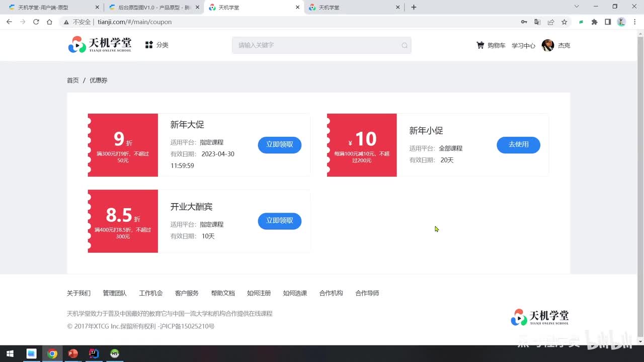This screenshot has height=362, width=644.
Task: Go back with browser back arrow
Action: coord(9,22)
